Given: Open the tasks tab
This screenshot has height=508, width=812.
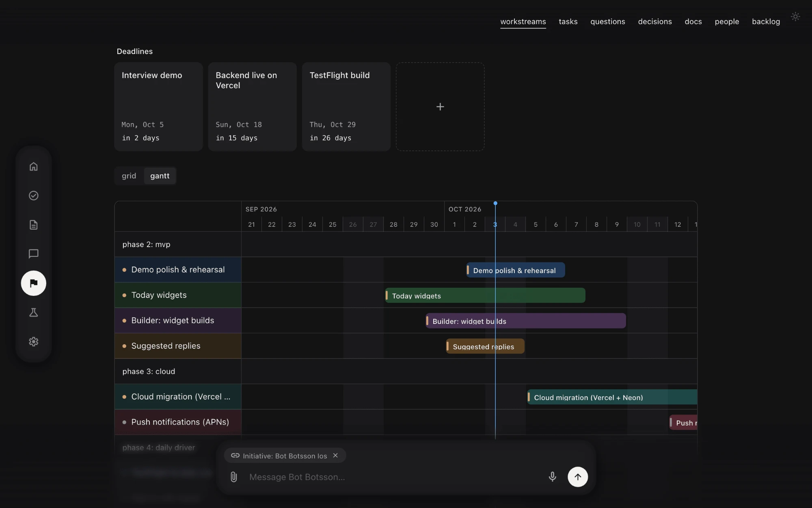Looking at the screenshot, I should click(568, 22).
